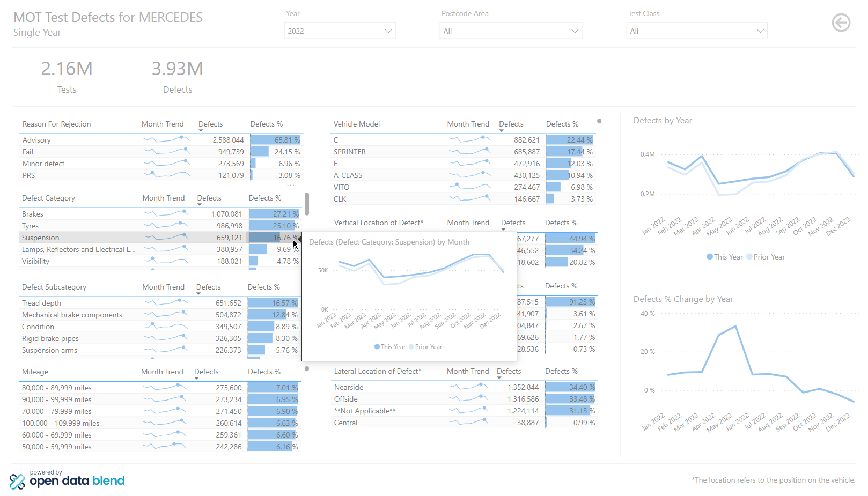868x496 pixels.
Task: Click the Defect Subcategory column header
Action: click(54, 287)
